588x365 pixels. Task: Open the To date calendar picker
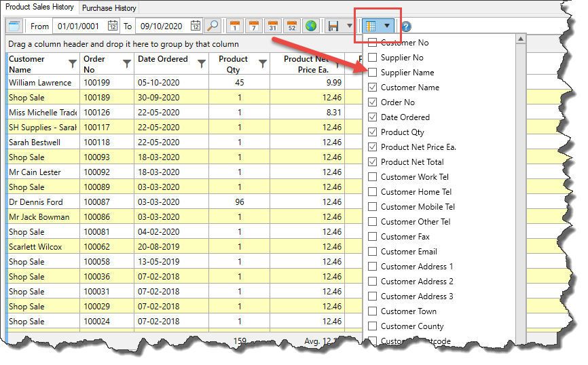pos(196,26)
